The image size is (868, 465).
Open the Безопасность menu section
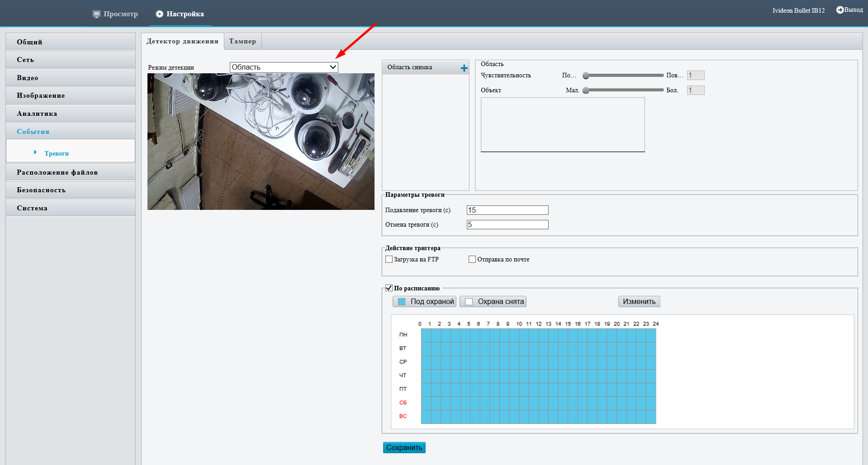pos(71,190)
